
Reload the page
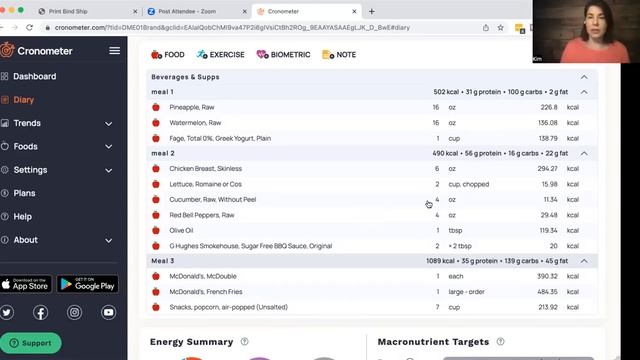[29, 27]
